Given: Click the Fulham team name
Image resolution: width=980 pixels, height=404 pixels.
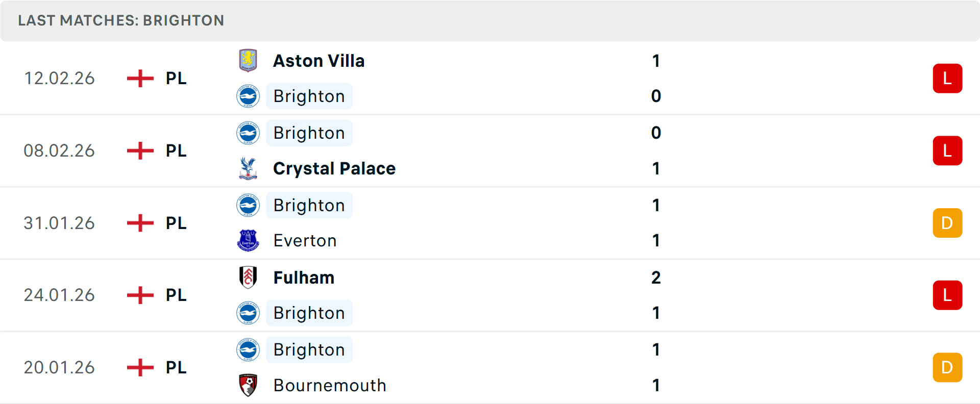Looking at the screenshot, I should click(304, 277).
